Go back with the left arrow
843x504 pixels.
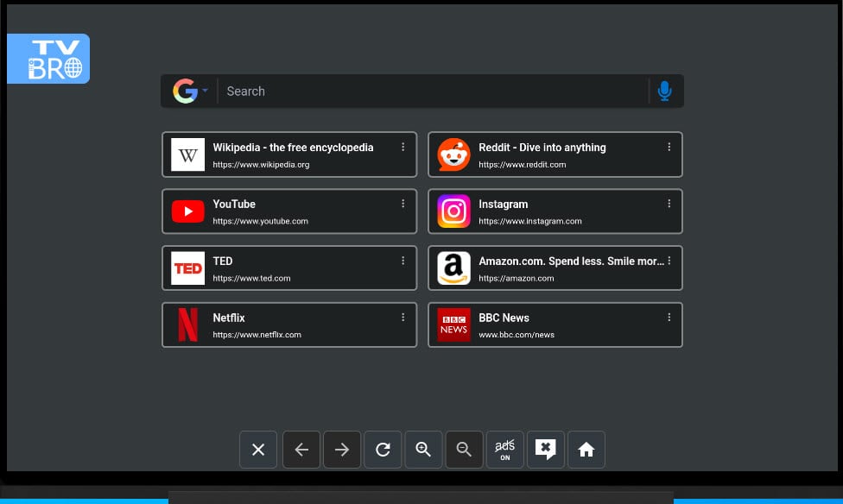[301, 450]
